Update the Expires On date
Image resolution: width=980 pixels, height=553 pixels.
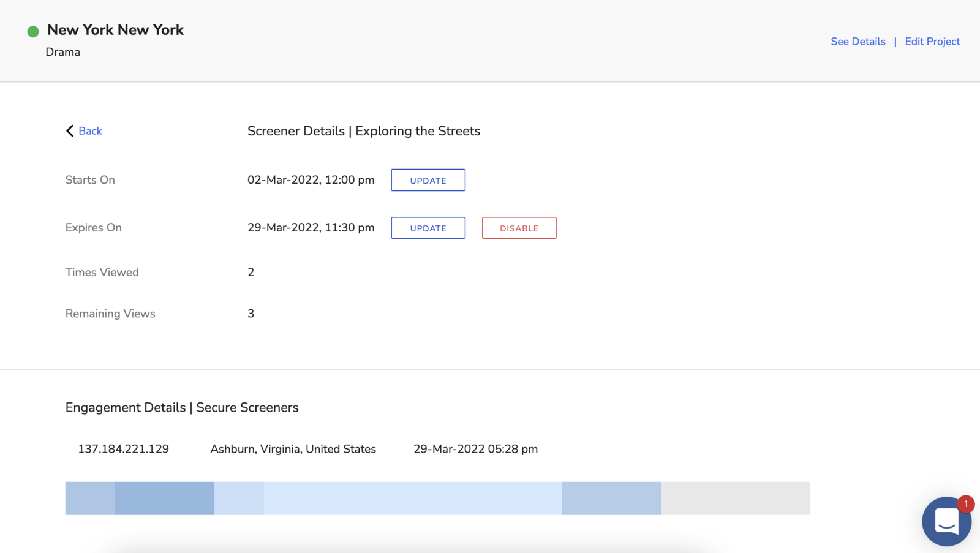pyautogui.click(x=428, y=228)
